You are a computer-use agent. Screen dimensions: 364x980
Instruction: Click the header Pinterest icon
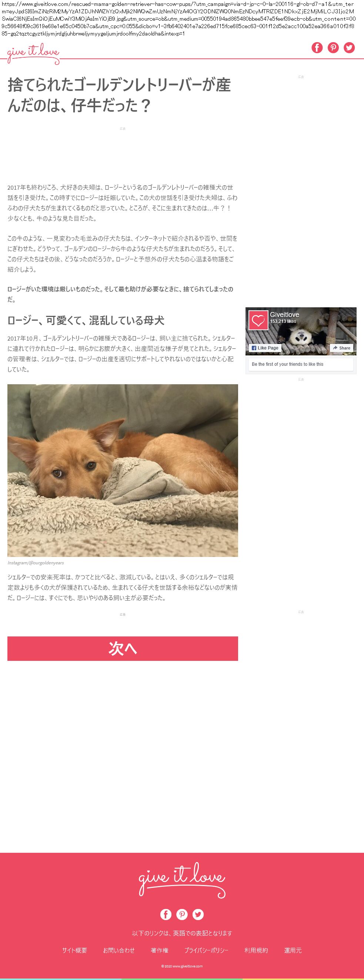tap(333, 48)
